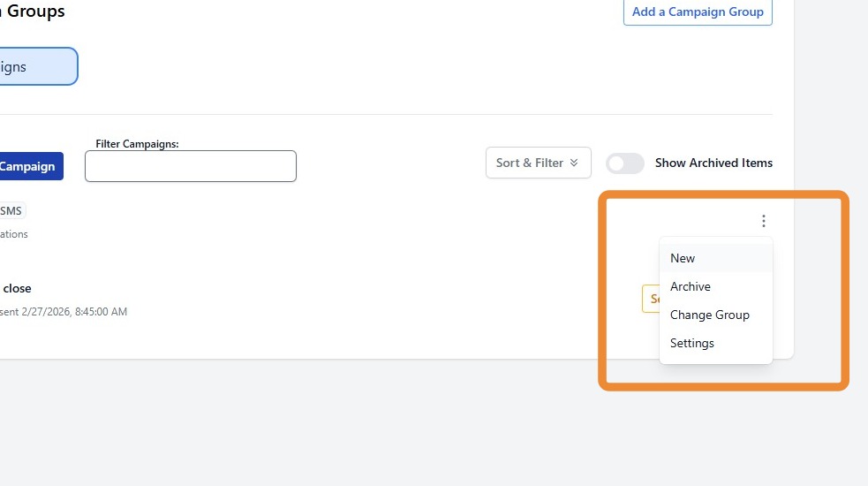Open Settings from the campaign menu

coord(692,343)
